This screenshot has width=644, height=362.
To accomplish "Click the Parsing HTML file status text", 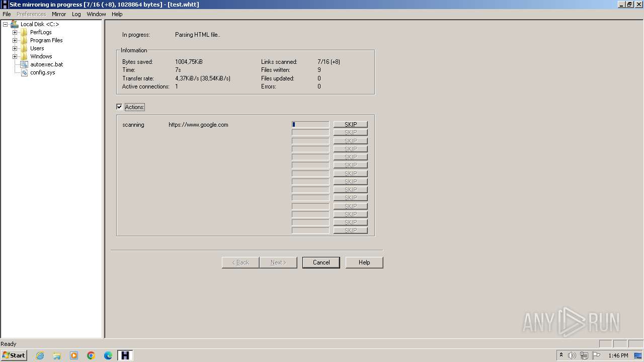I will (198, 35).
